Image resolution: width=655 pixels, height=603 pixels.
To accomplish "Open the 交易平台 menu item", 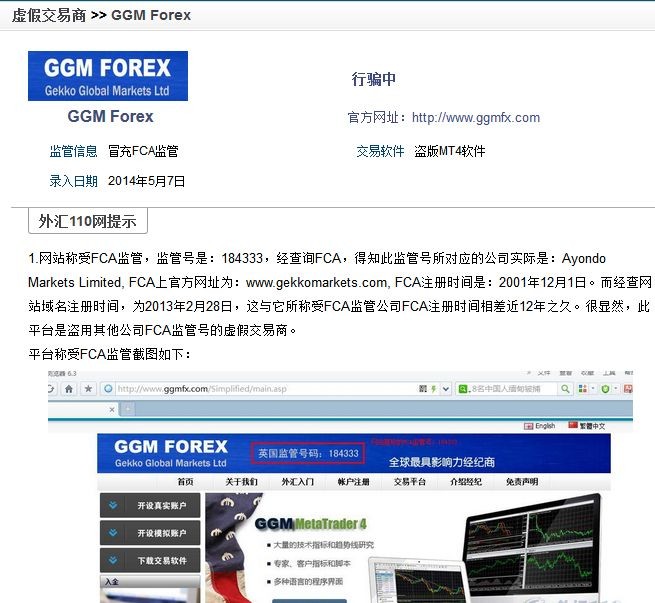I will (x=409, y=481).
